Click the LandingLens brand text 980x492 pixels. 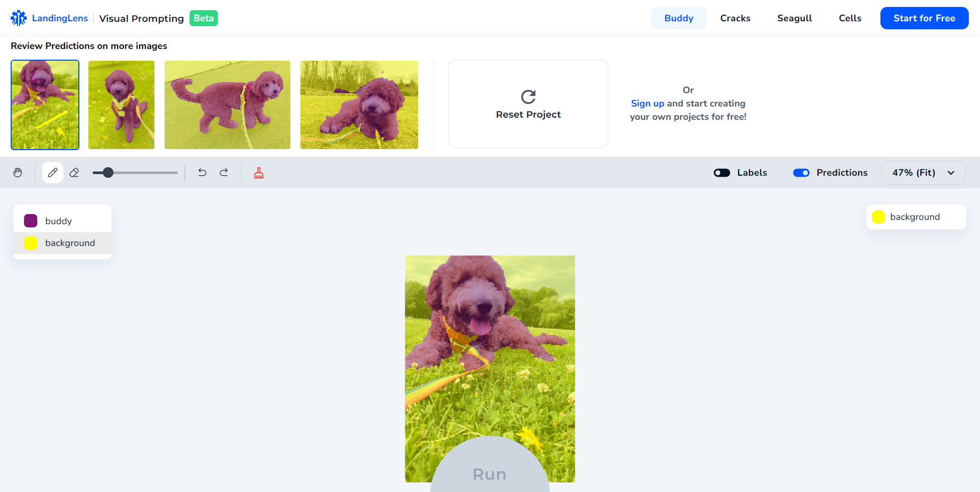60,18
